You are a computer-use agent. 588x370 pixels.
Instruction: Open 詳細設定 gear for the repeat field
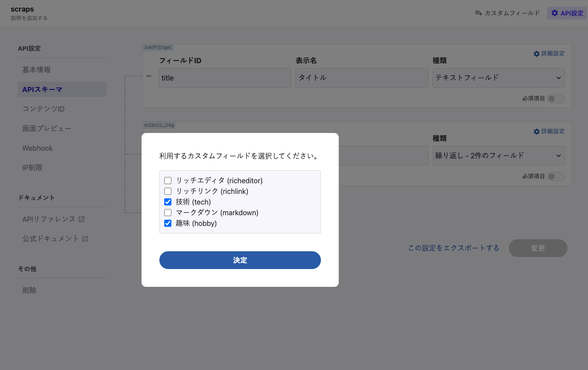point(536,132)
